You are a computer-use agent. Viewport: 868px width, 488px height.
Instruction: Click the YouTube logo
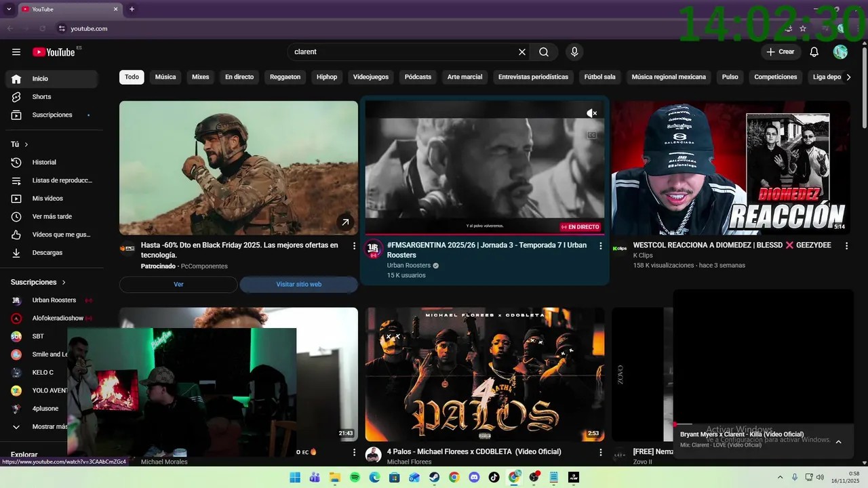coord(54,52)
